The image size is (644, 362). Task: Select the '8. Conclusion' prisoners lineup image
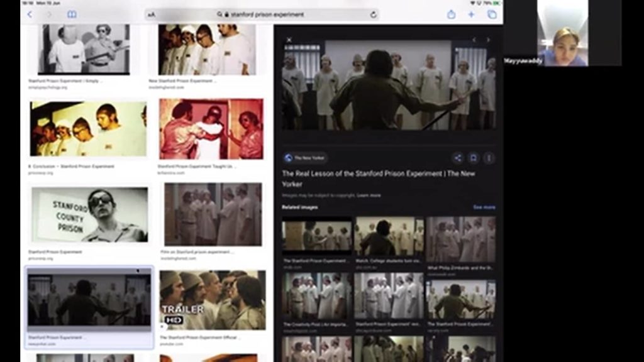tap(88, 129)
